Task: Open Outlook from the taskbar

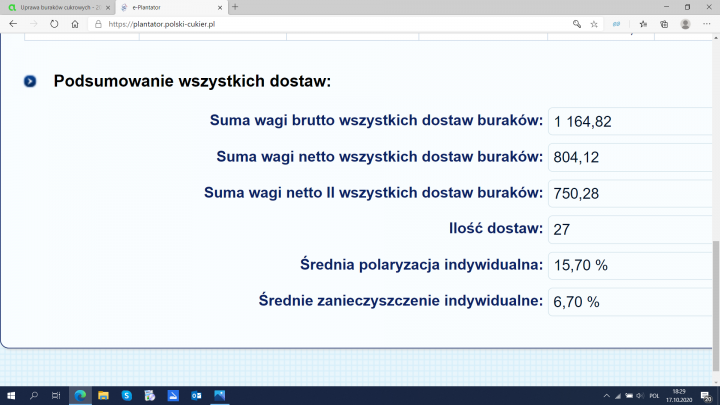Action: coord(196,396)
